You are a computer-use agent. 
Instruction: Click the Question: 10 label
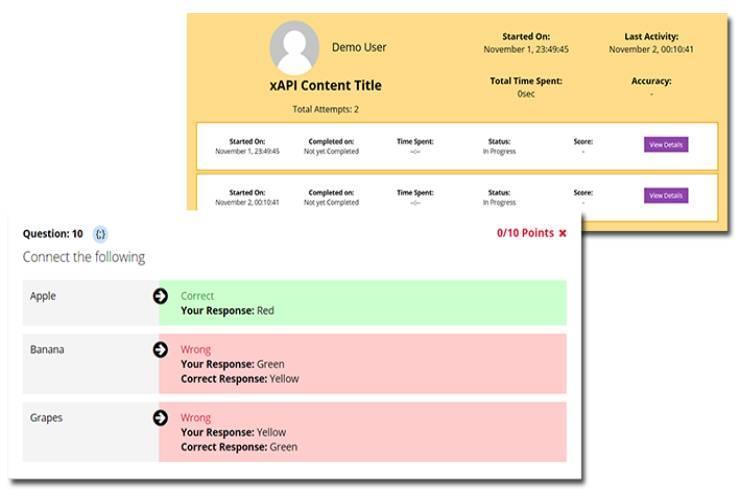53,234
